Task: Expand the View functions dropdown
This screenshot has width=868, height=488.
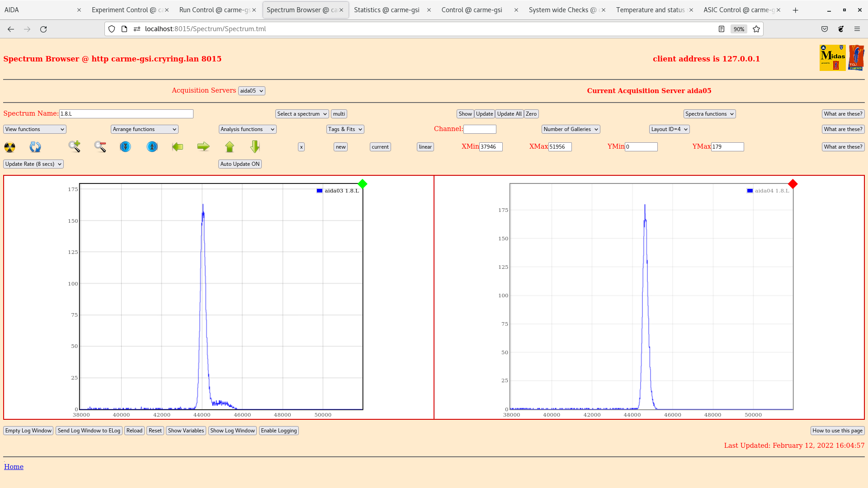Action: [35, 129]
